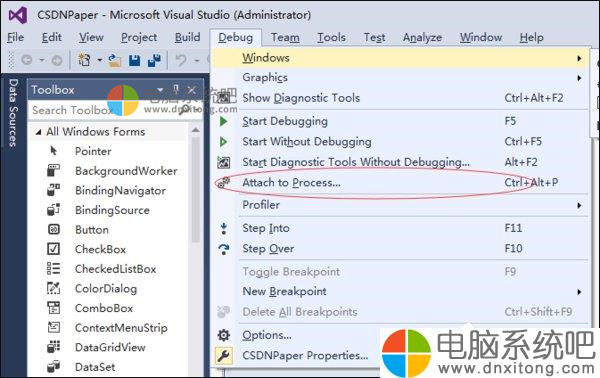
Task: Pin the Toolbox panel with pushpin icon
Action: point(176,90)
